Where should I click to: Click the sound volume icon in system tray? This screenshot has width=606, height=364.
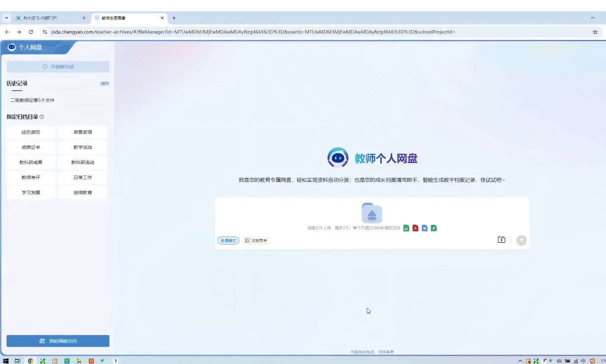point(559,361)
